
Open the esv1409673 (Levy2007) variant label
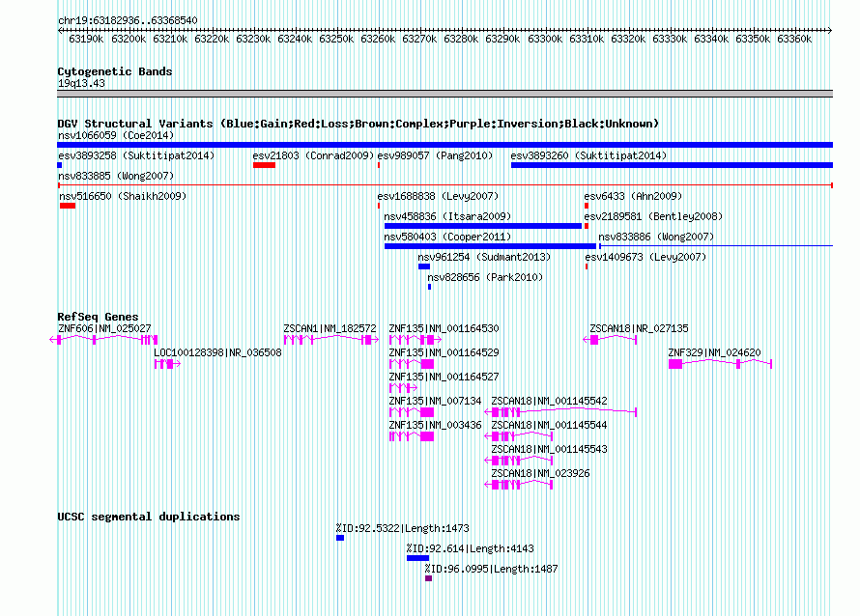click(645, 257)
